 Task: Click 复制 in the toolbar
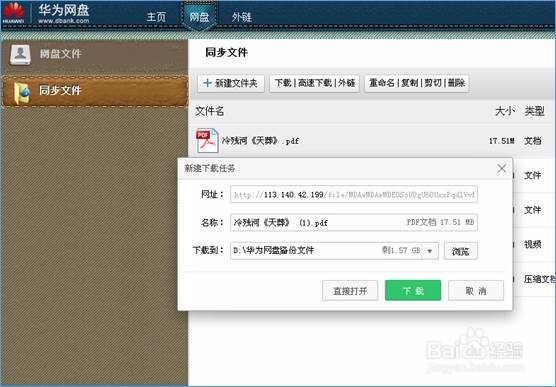click(x=410, y=83)
